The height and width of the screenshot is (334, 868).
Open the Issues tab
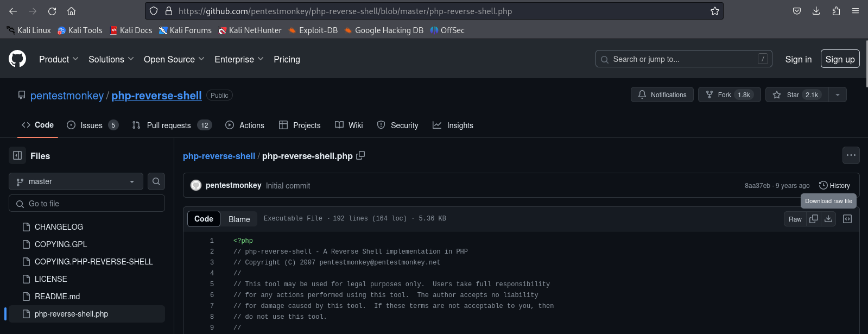tap(92, 125)
